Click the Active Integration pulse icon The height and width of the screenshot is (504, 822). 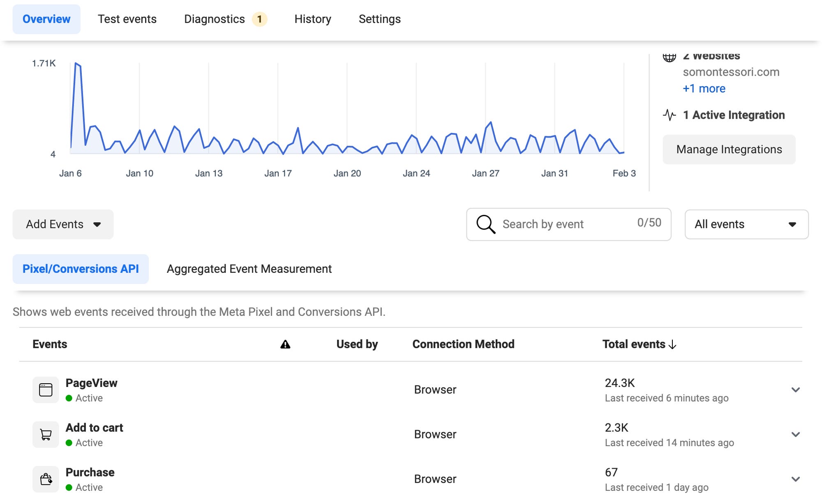click(x=669, y=115)
